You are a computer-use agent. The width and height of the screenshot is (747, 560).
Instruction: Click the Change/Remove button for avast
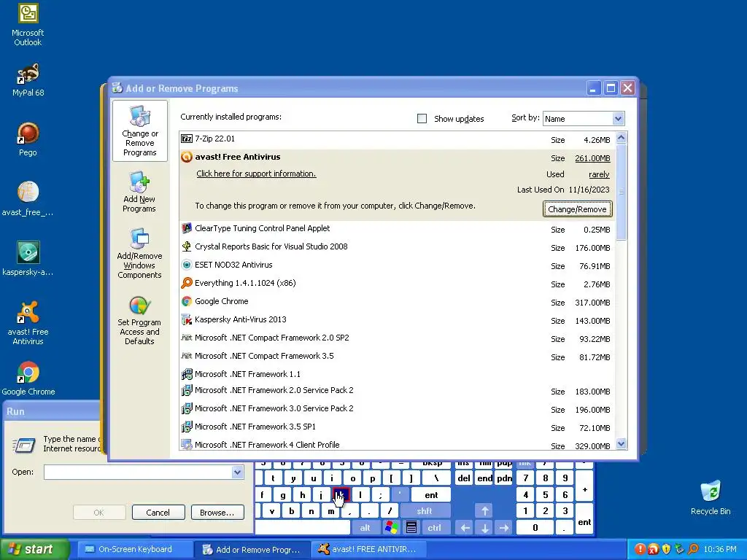click(x=577, y=209)
